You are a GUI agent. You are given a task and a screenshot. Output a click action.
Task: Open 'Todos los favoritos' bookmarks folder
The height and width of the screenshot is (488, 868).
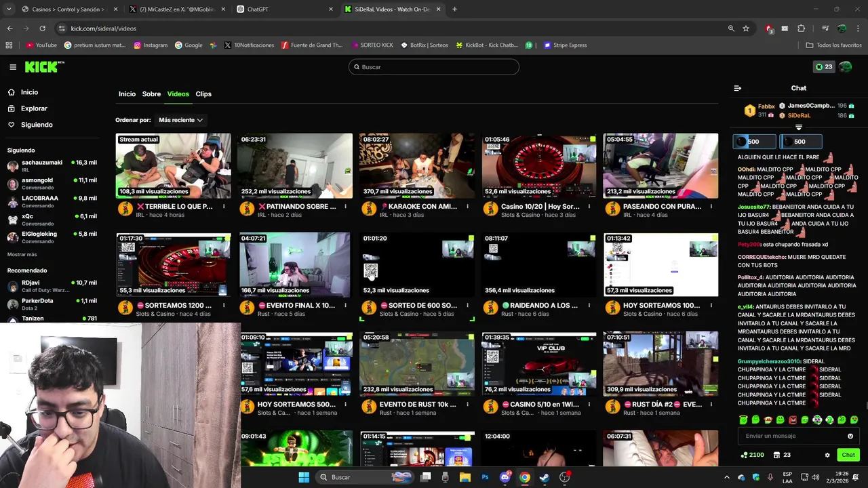[x=833, y=45]
